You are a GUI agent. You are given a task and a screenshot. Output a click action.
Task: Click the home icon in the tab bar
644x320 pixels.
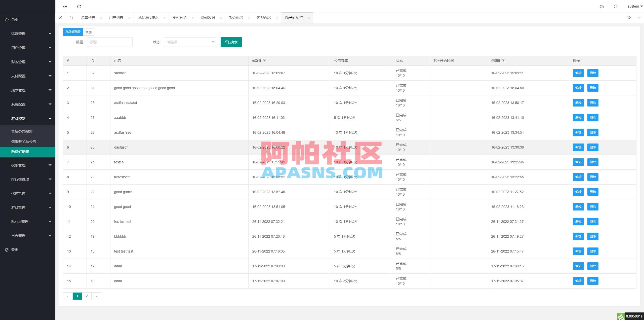coord(71,17)
